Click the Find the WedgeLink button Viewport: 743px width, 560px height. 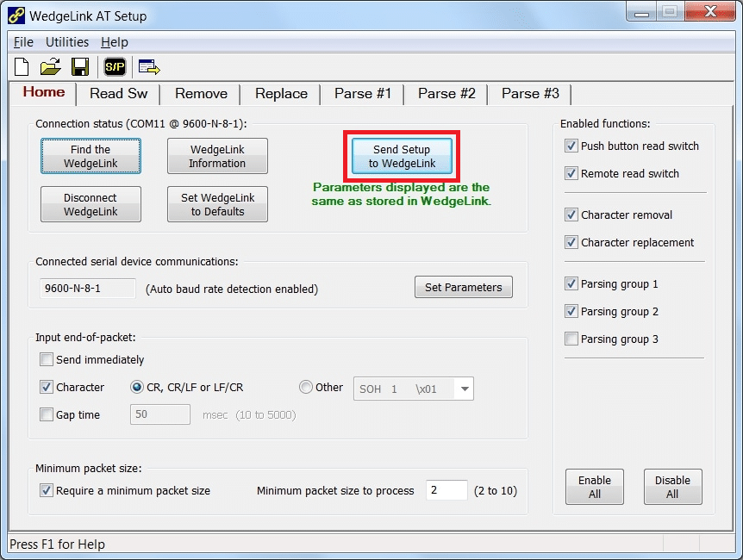91,156
